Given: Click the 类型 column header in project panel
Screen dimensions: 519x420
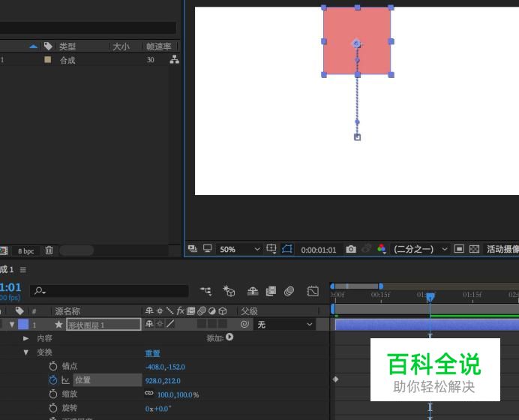Looking at the screenshot, I should [67, 46].
